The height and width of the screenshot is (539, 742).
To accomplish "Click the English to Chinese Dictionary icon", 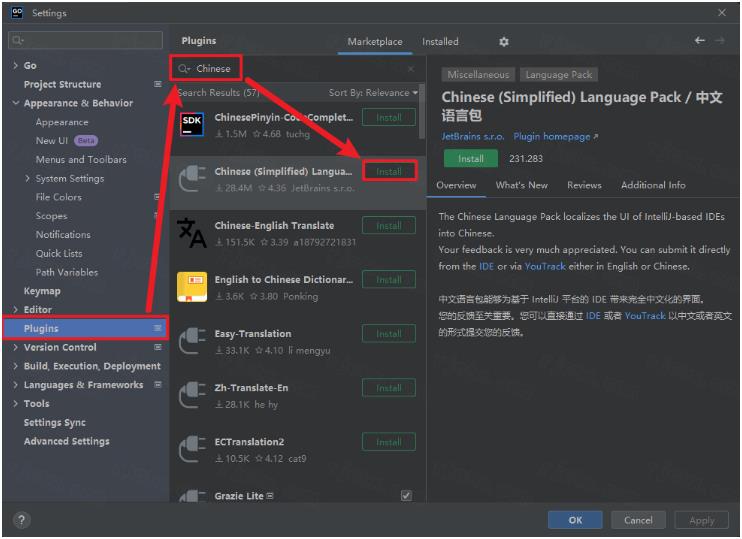I will click(x=192, y=287).
